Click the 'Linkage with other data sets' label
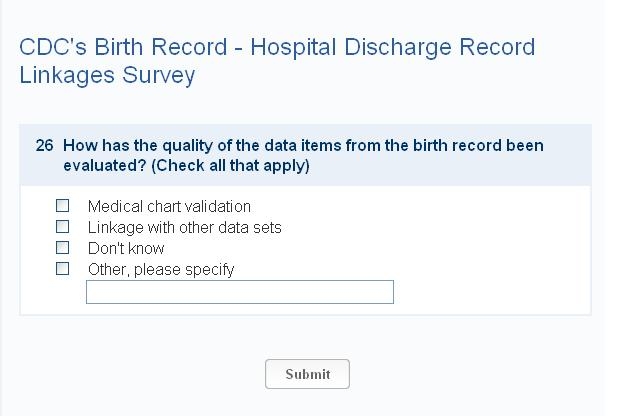Viewport: 640px width, 416px height. click(184, 228)
